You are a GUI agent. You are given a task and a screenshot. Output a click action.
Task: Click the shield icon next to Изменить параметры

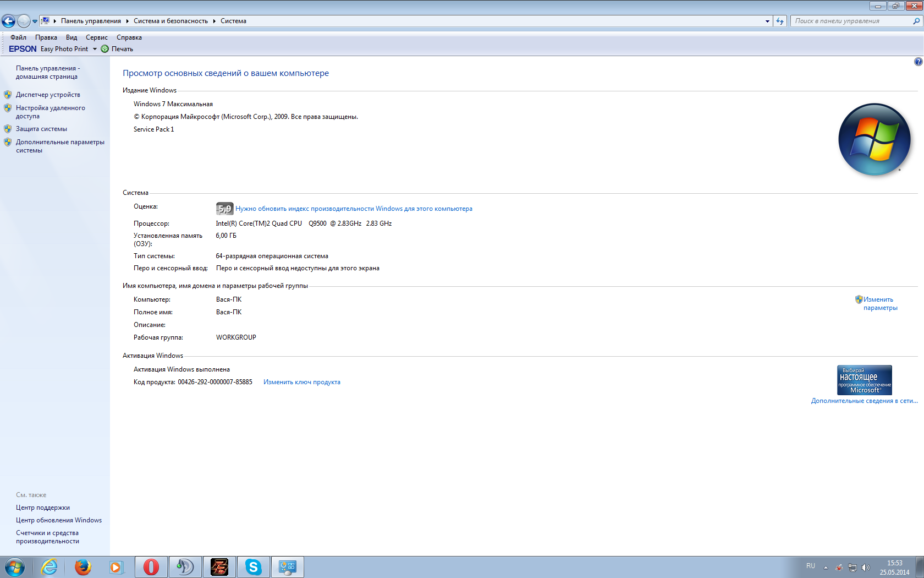pos(859,299)
